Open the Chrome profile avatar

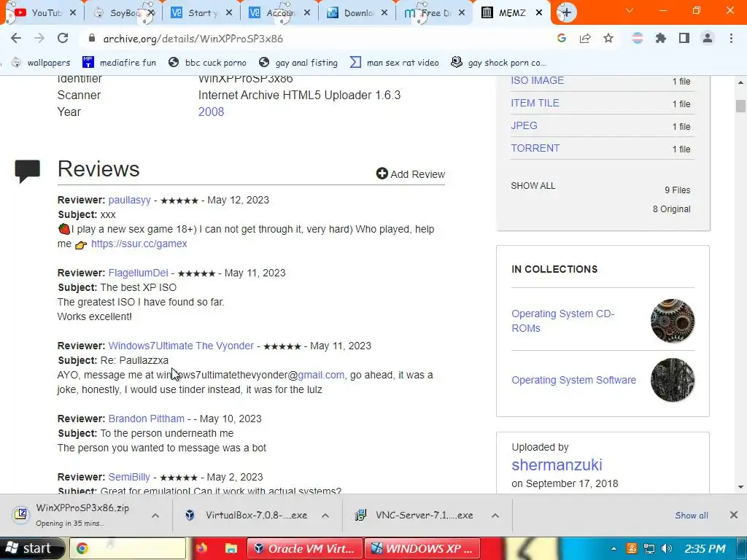pos(708,38)
